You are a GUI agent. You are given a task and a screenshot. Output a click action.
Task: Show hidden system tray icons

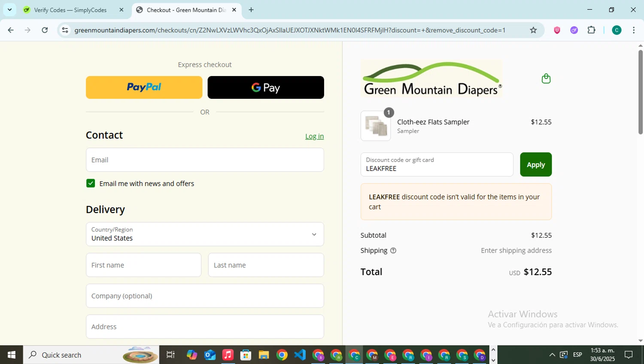[x=552, y=355]
